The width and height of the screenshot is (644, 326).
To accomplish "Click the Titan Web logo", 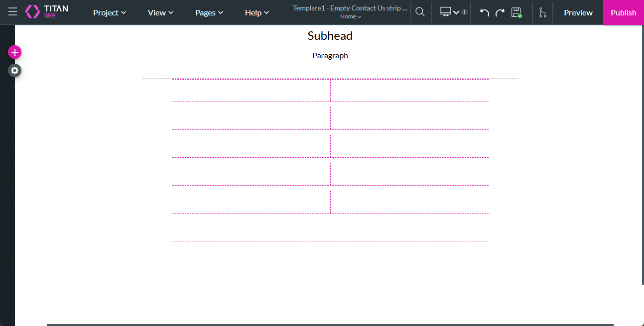I will click(x=47, y=12).
